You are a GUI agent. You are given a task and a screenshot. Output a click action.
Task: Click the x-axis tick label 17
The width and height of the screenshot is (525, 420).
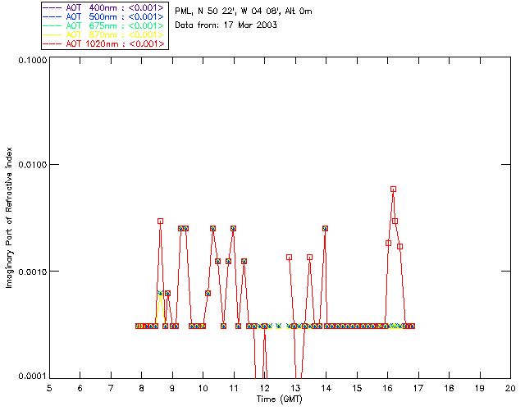coord(418,388)
